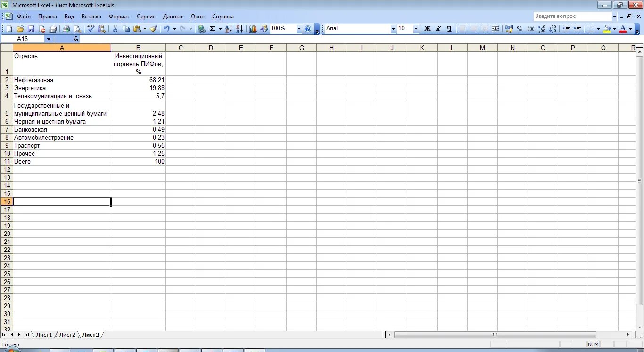Run the spell check tool
644x352 pixels.
pos(91,29)
